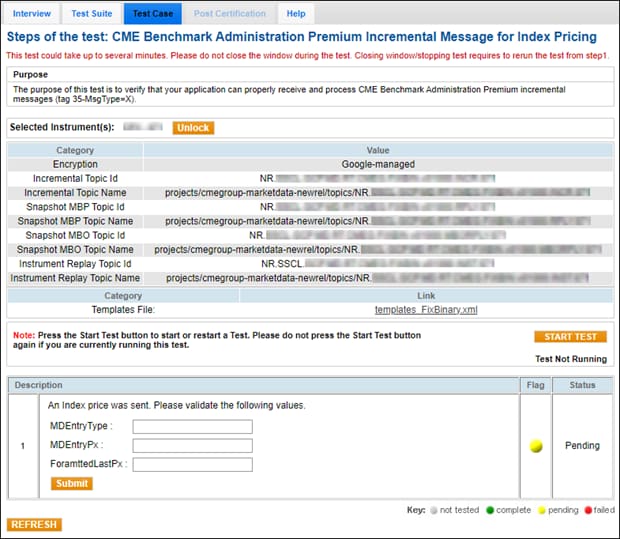Click the yellow flag indicator in row 1

coord(536,446)
